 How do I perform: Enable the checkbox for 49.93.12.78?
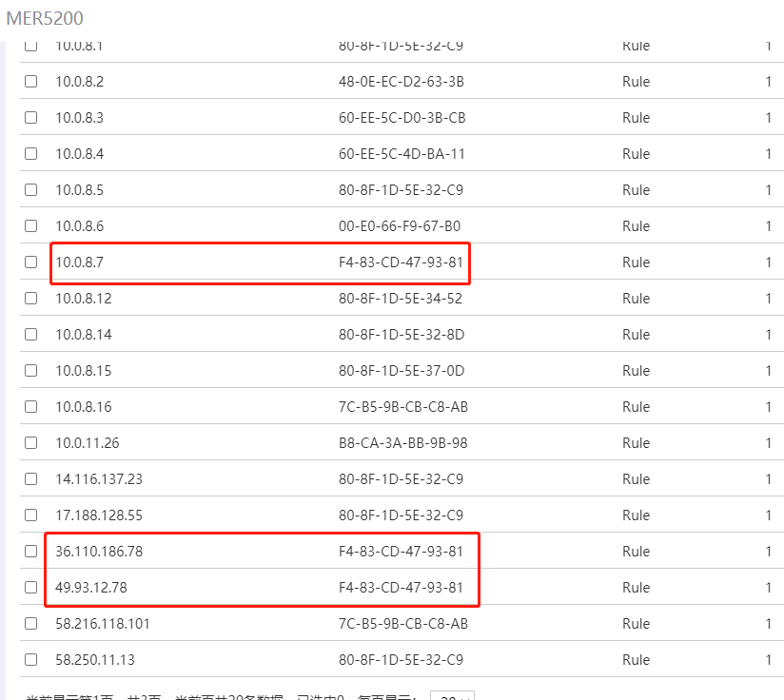[31, 588]
